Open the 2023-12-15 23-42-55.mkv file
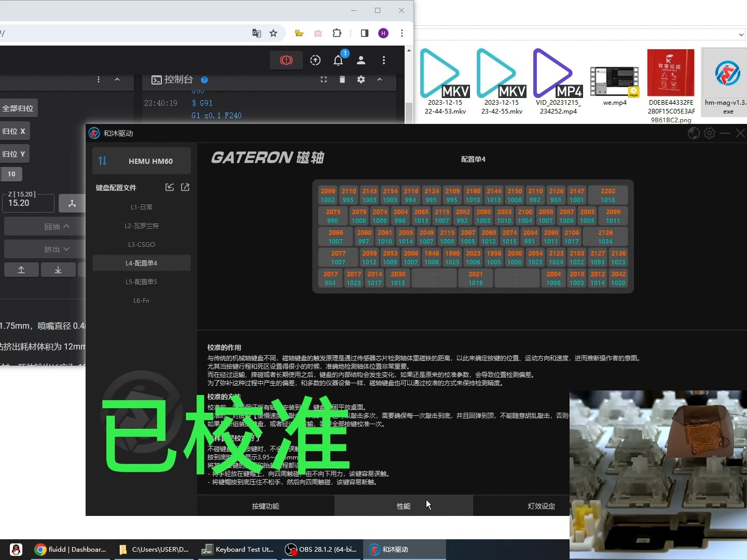 502,82
